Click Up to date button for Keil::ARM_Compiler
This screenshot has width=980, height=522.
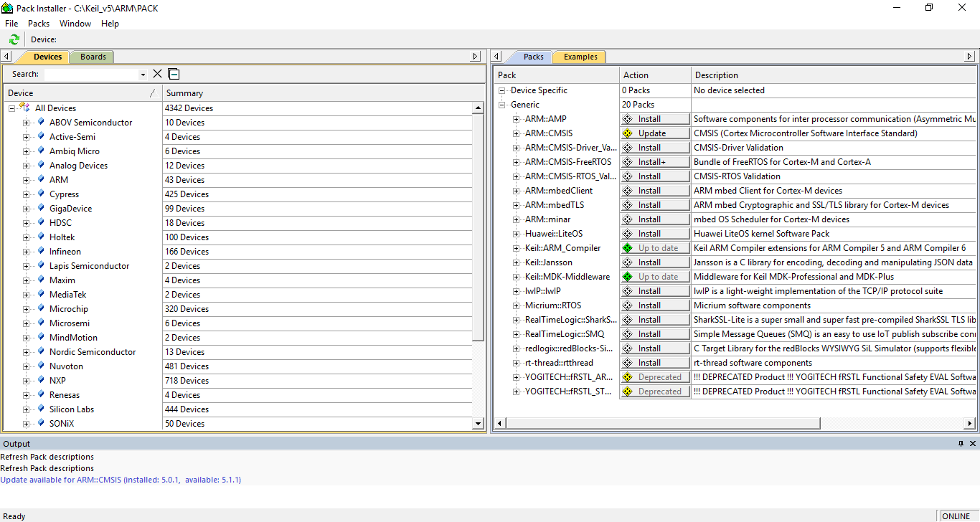pos(655,248)
